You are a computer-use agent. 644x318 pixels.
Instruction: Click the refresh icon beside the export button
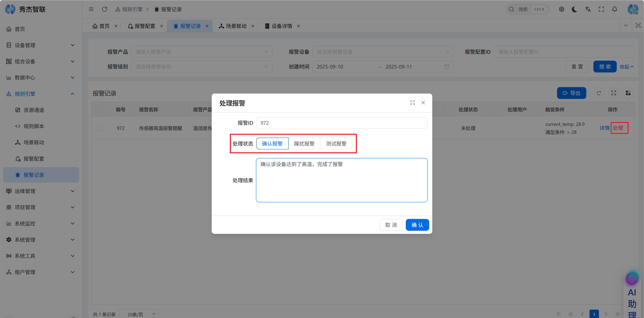[x=599, y=93]
